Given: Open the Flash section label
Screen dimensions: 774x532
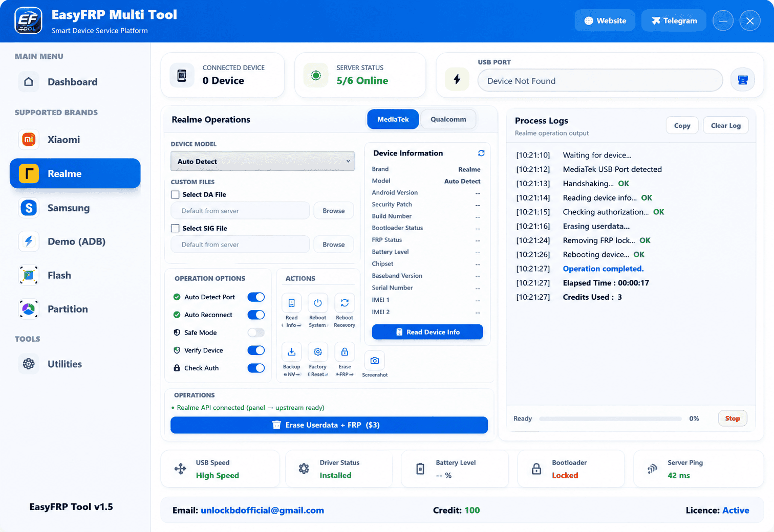Looking at the screenshot, I should (59, 275).
